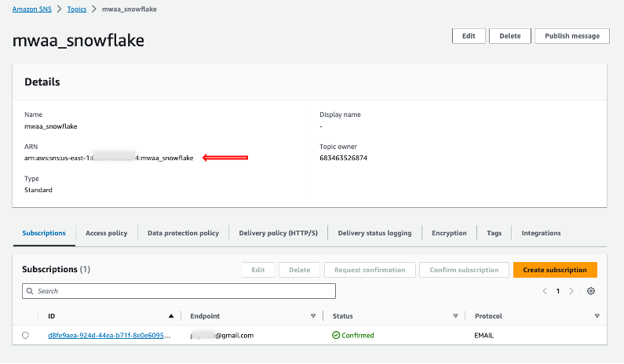
Task: Open Topics breadcrumb link
Action: coord(77,9)
